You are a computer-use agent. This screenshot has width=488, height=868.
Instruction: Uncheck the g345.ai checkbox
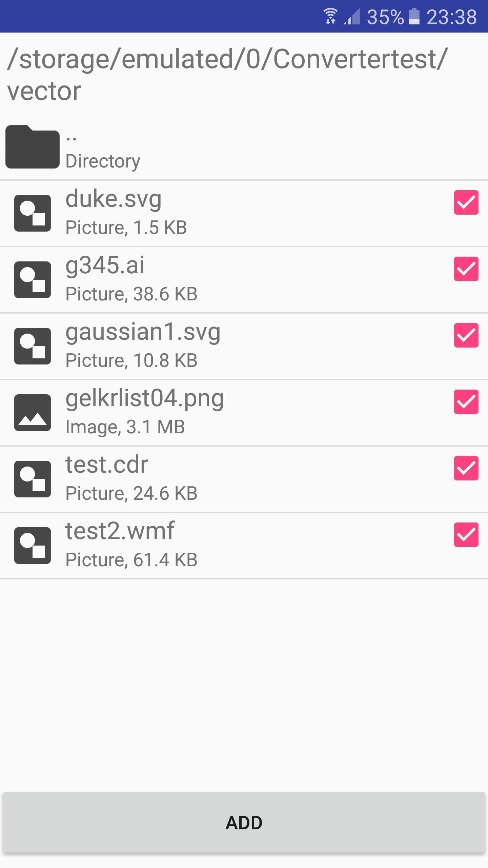(x=466, y=269)
